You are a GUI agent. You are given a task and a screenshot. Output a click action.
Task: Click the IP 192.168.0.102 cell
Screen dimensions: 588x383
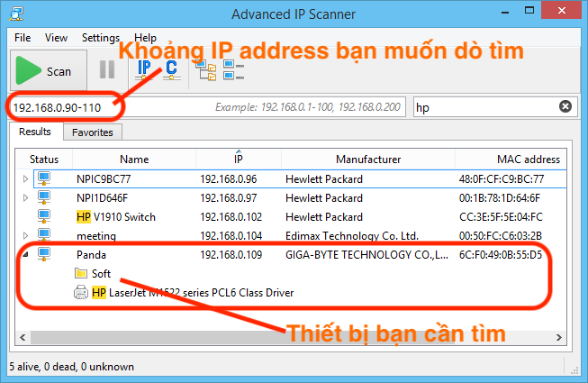tap(231, 217)
